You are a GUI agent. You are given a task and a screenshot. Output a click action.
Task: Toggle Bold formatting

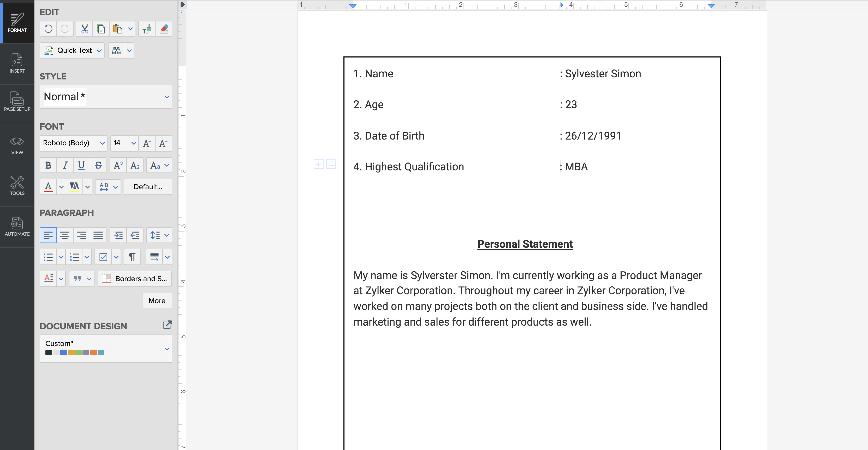coord(48,165)
